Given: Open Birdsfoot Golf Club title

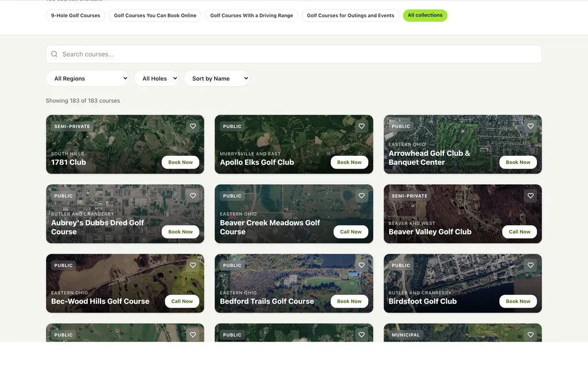Looking at the screenshot, I should 423,301.
